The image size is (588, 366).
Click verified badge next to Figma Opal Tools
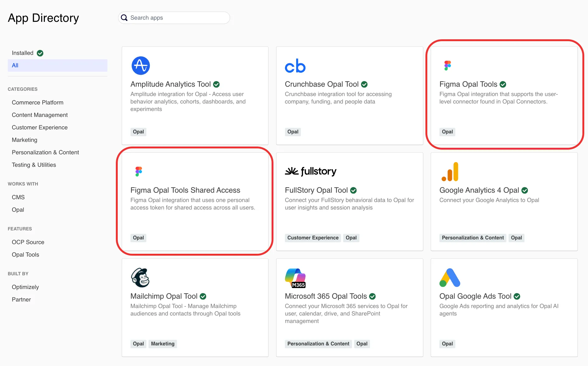tap(503, 84)
